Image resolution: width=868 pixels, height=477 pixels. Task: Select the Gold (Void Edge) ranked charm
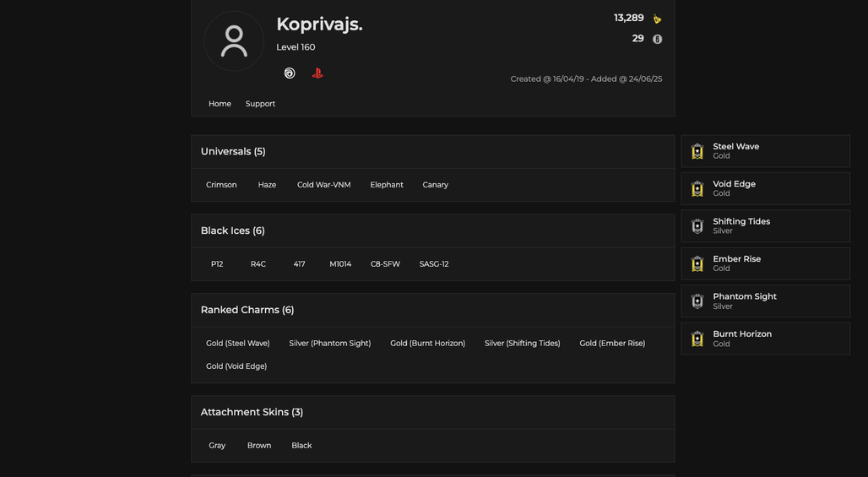tap(236, 366)
